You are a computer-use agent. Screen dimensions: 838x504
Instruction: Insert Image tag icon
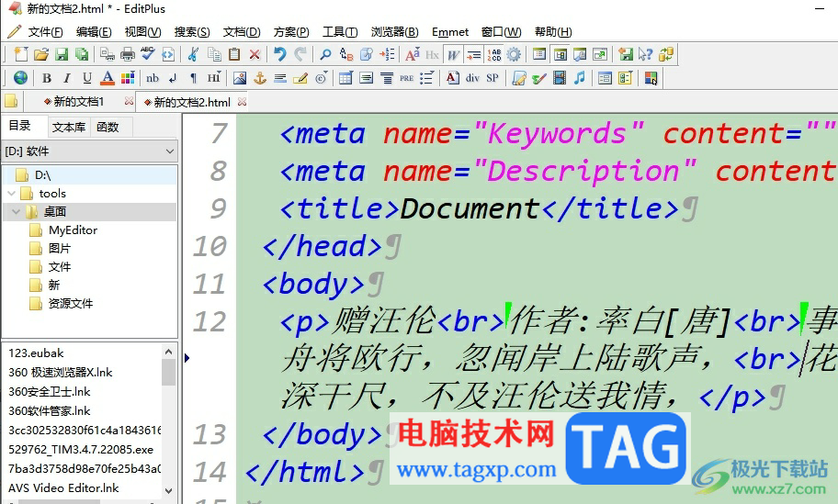240,78
